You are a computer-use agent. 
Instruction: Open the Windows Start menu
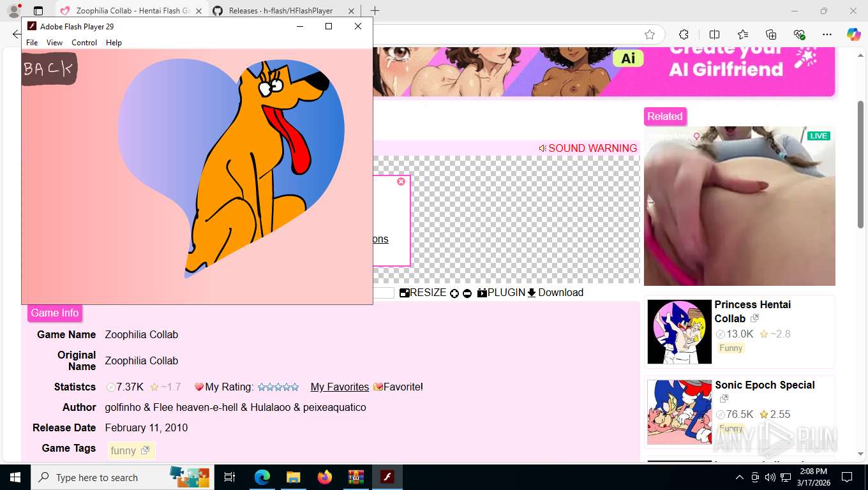[x=15, y=477]
